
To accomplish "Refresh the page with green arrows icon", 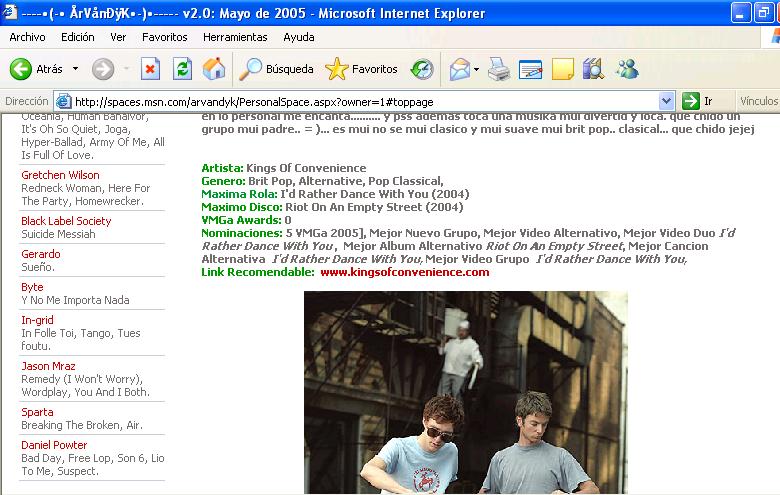I will (183, 69).
